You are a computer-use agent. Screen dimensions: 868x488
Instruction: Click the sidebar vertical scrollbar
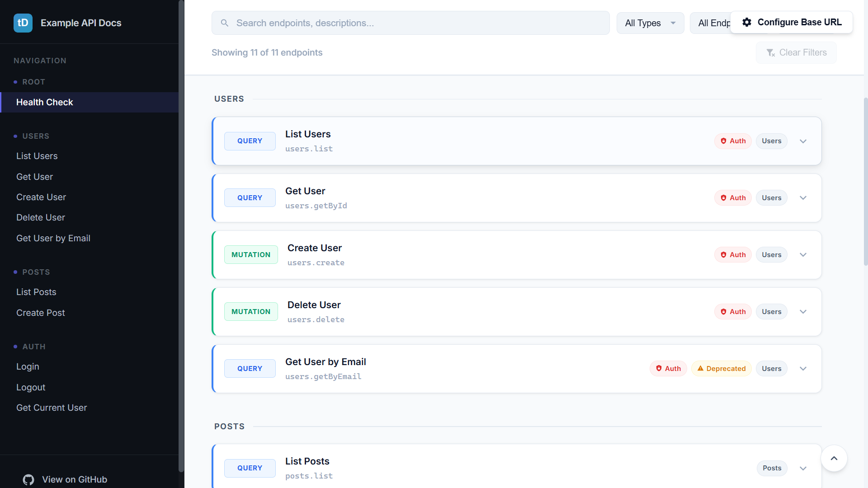(181, 236)
